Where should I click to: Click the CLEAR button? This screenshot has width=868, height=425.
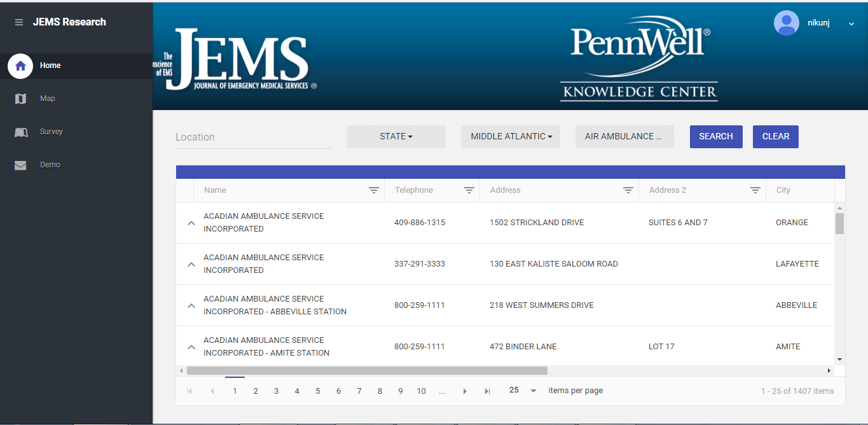(x=776, y=136)
